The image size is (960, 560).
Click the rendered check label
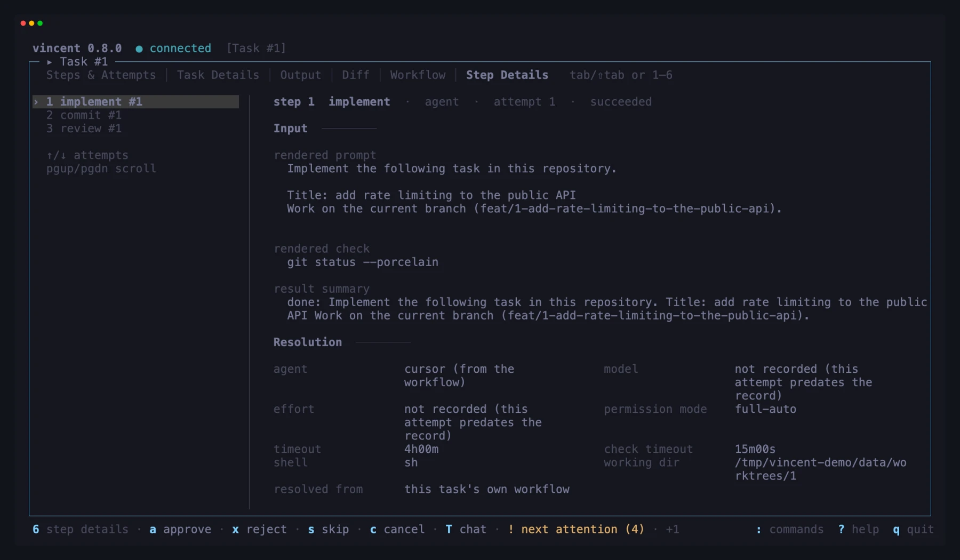tap(322, 249)
